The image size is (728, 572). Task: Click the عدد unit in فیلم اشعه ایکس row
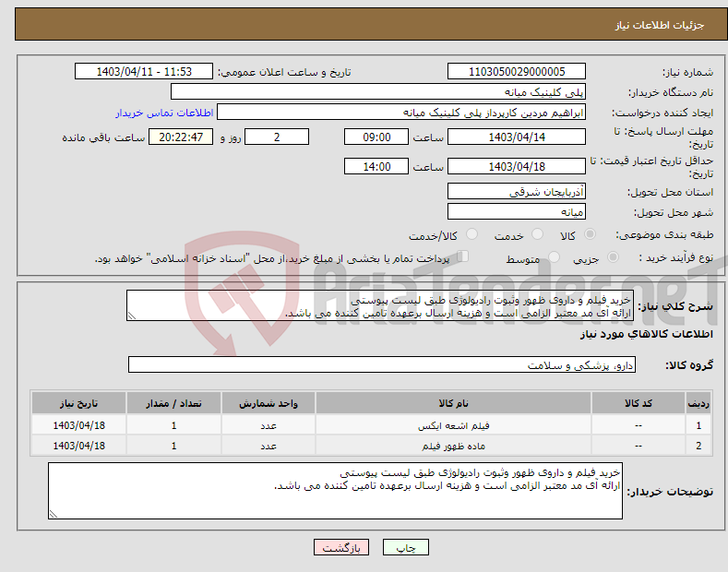pos(269,425)
